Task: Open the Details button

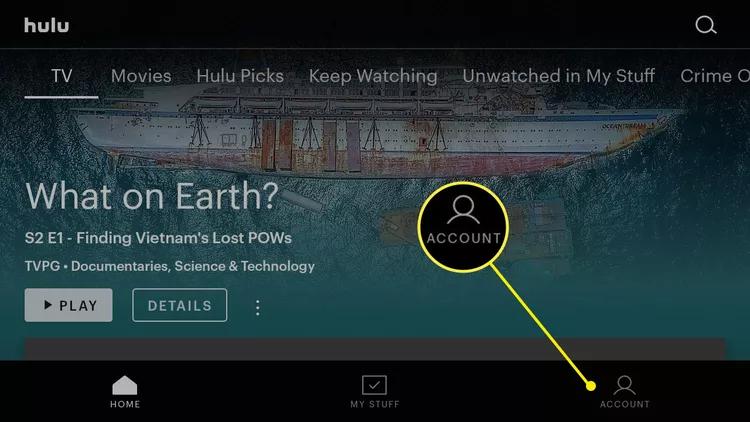Action: coord(180,305)
